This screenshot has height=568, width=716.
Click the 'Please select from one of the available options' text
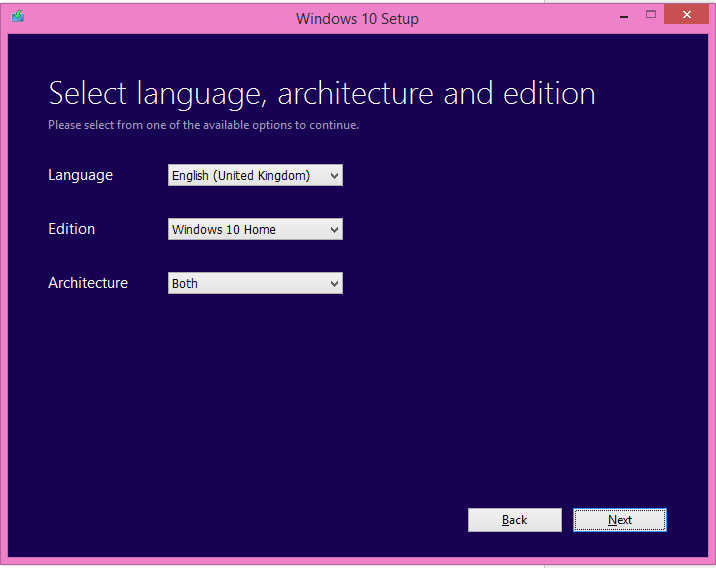pos(203,125)
